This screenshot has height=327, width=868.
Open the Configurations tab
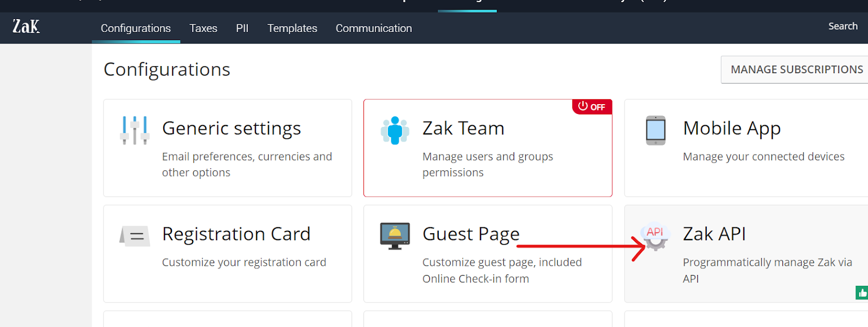pyautogui.click(x=136, y=28)
